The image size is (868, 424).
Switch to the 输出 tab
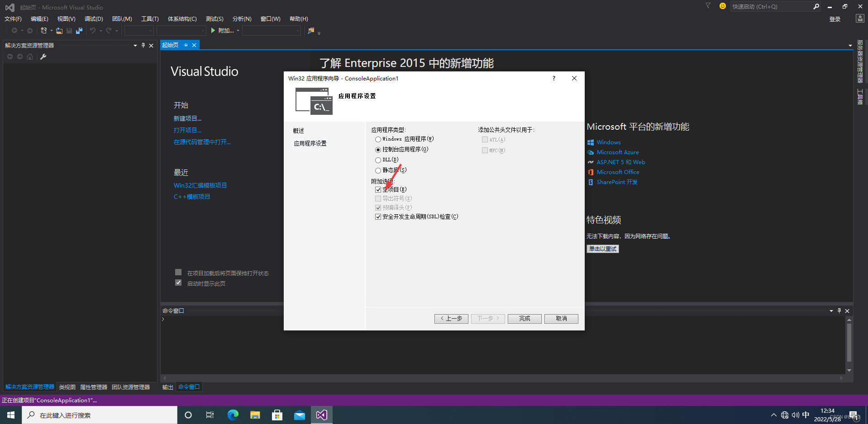coord(168,387)
